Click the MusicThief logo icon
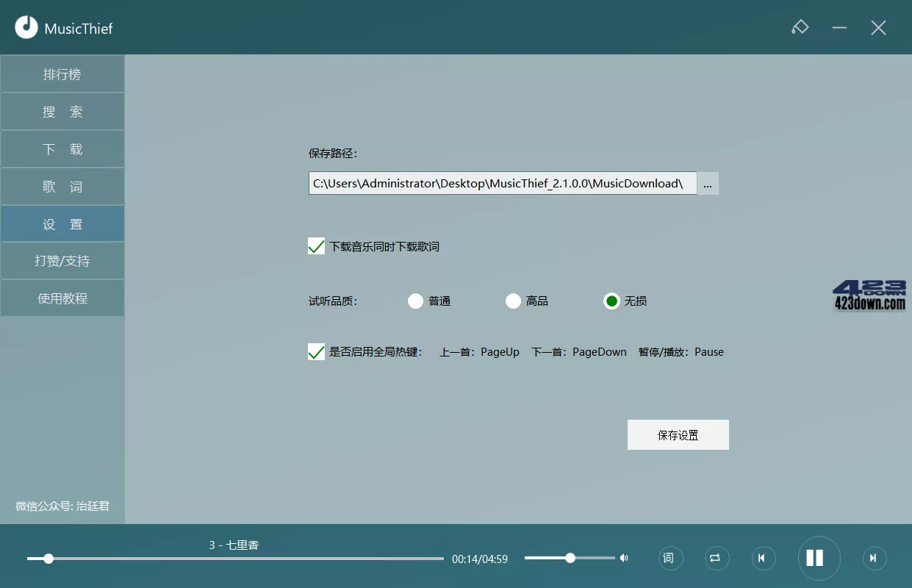The height and width of the screenshot is (588, 912). point(26,27)
